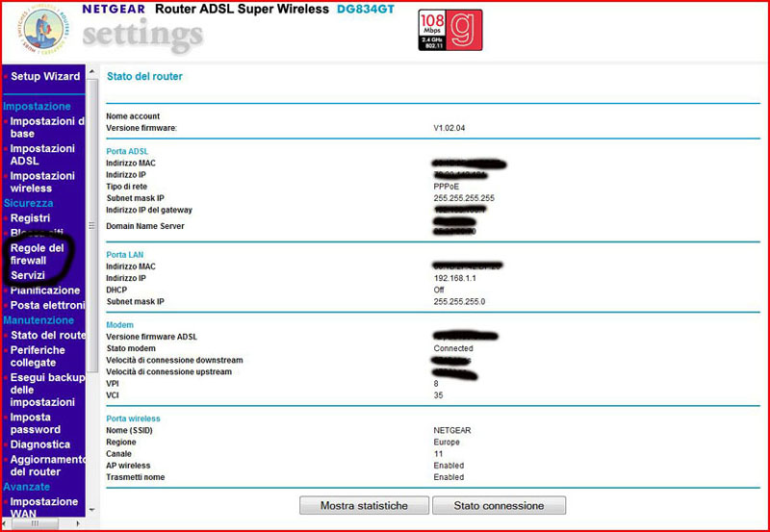Select the Servizi menu entry
This screenshot has height=532, width=770.
pos(28,275)
